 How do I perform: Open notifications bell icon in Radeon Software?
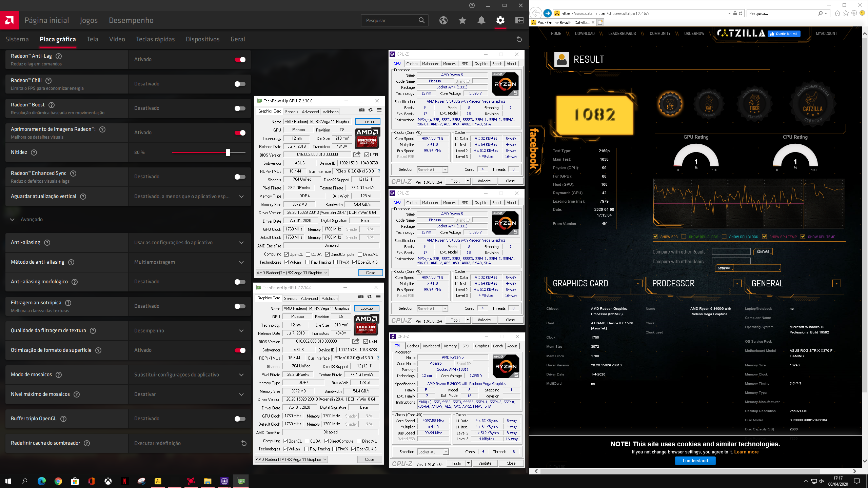[481, 20]
